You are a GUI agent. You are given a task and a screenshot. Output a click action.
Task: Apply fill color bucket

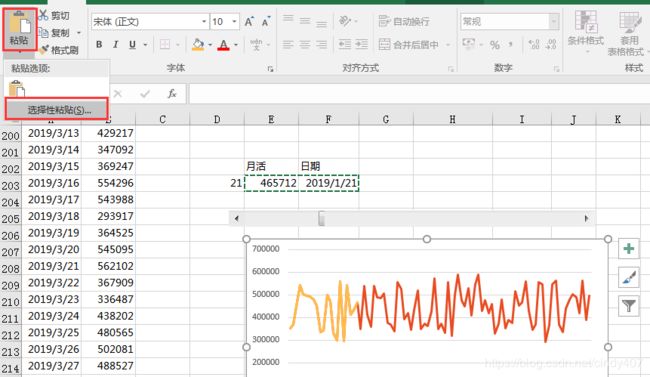(198, 44)
